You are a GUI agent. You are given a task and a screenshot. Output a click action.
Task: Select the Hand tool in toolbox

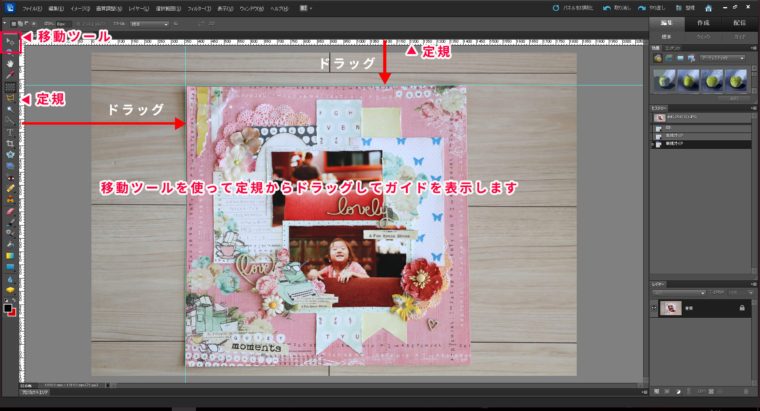coord(9,62)
